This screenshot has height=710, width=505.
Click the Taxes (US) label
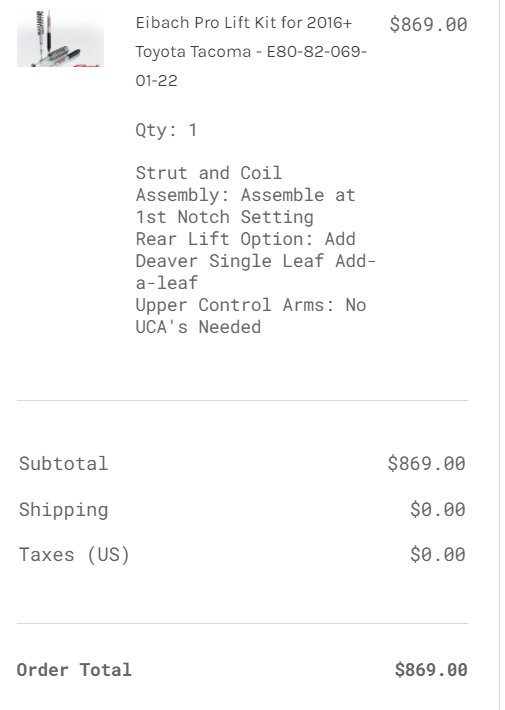(x=74, y=555)
